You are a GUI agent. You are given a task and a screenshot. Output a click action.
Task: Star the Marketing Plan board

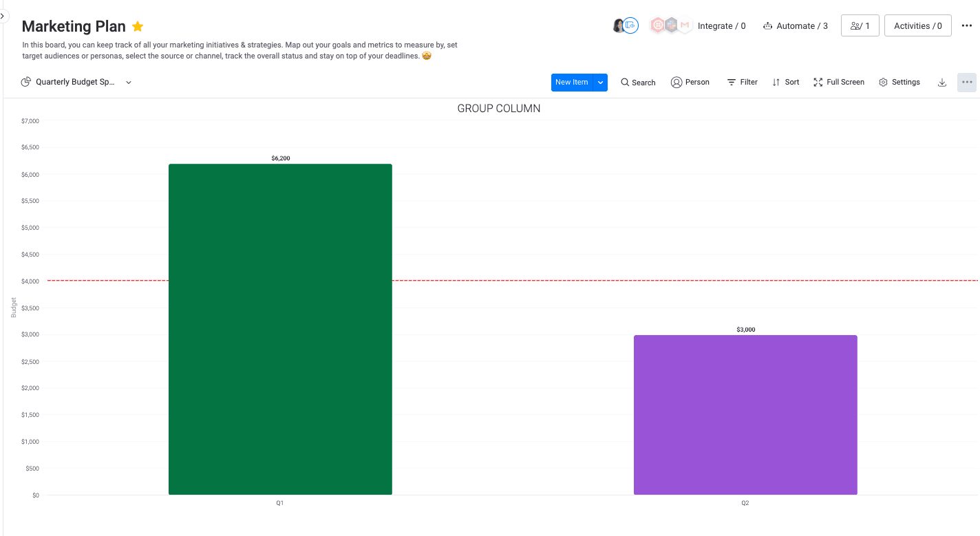[x=137, y=26]
